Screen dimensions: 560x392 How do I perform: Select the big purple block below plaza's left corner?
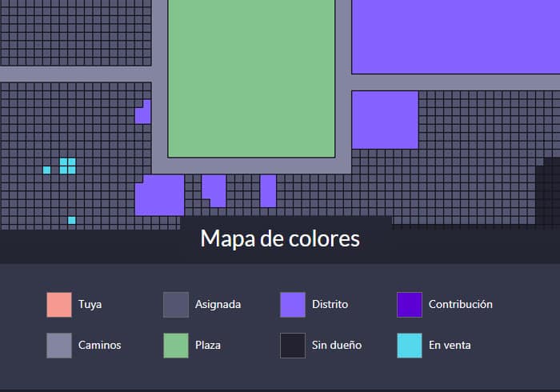point(160,195)
